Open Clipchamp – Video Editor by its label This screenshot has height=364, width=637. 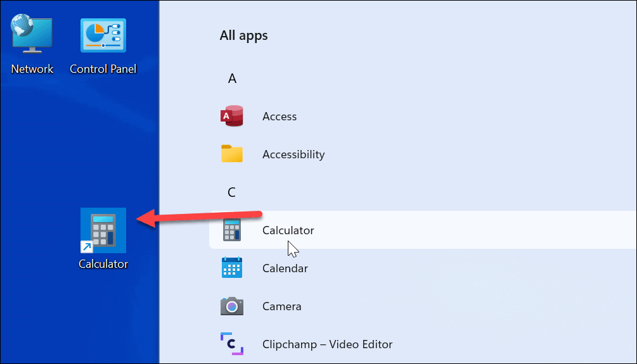tap(327, 344)
